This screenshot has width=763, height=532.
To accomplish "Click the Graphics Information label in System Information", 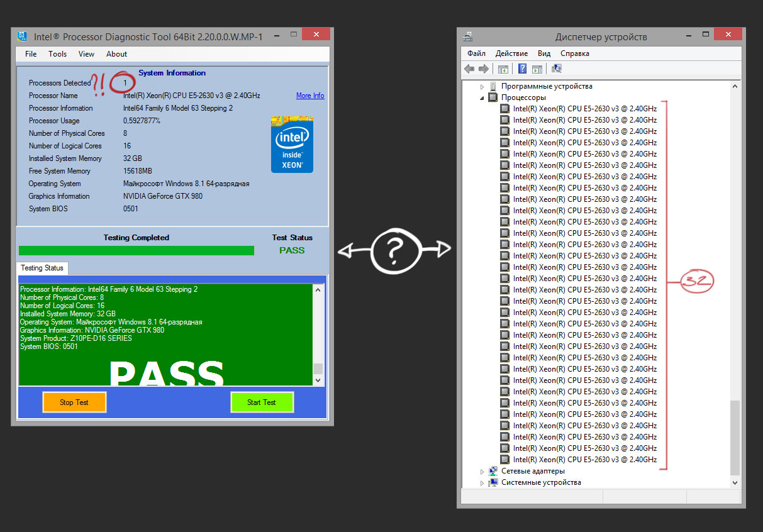I will click(x=59, y=196).
